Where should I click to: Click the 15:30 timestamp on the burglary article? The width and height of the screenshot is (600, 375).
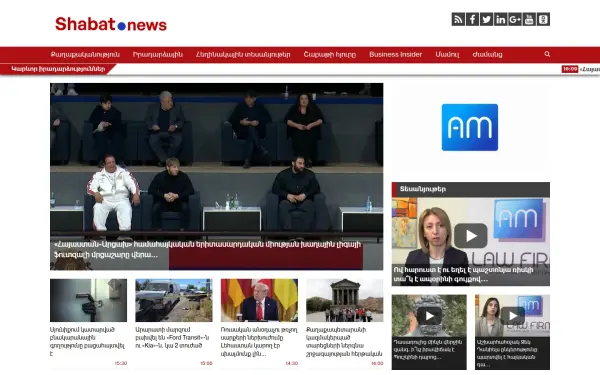pos(121,363)
